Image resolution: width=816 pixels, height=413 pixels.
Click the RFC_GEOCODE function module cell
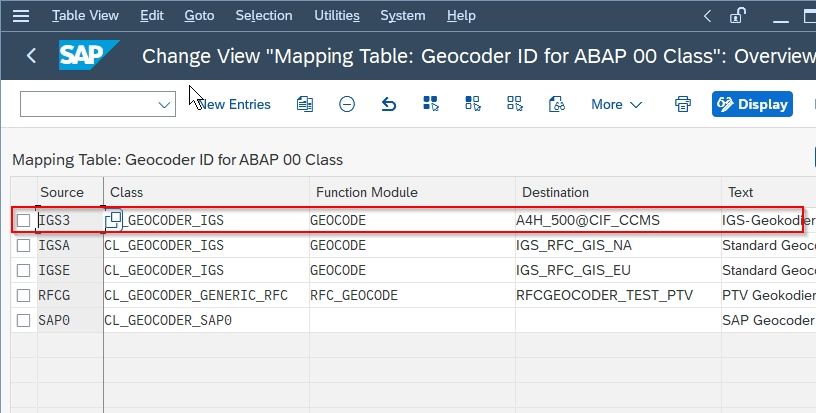[412, 295]
